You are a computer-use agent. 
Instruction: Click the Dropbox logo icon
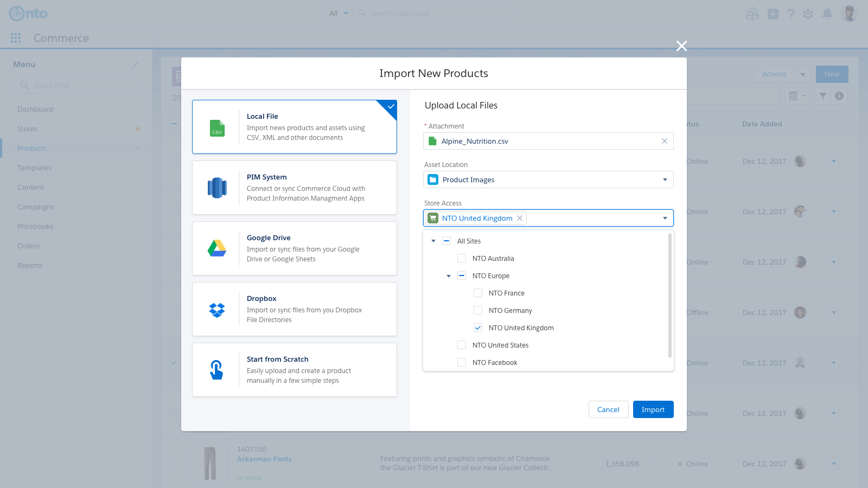click(217, 310)
